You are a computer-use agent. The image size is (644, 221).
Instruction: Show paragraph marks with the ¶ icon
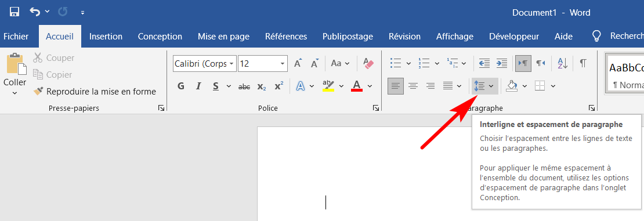[x=583, y=63]
